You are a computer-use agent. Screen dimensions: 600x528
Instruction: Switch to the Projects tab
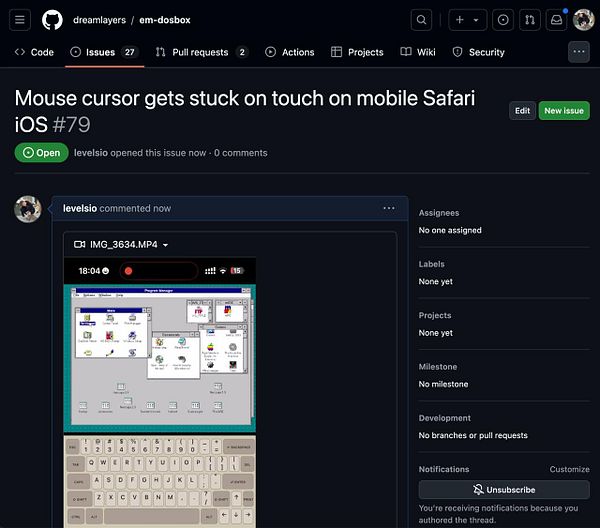coord(357,52)
